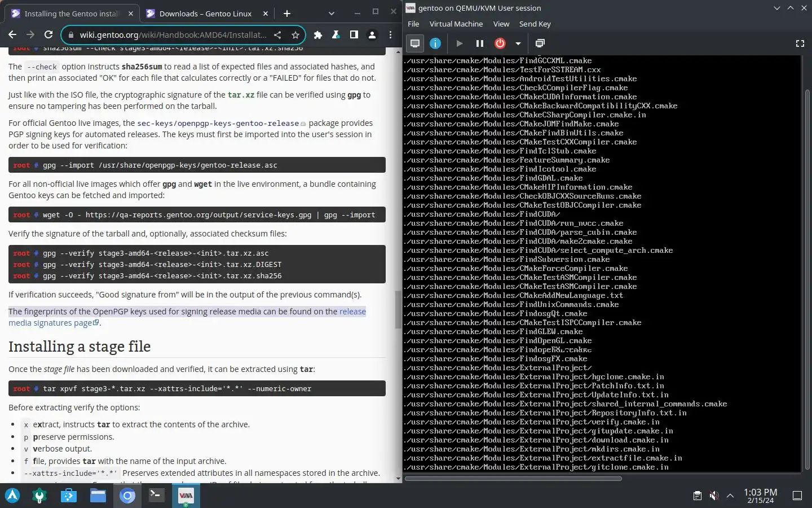The height and width of the screenshot is (508, 812).
Task: Open a new browser tab
Action: click(x=287, y=14)
